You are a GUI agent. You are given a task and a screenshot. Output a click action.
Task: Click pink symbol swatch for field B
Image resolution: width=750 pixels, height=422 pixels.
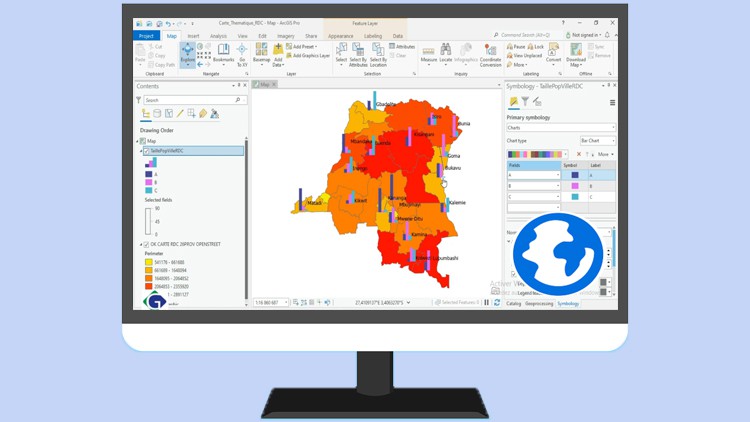[575, 186]
